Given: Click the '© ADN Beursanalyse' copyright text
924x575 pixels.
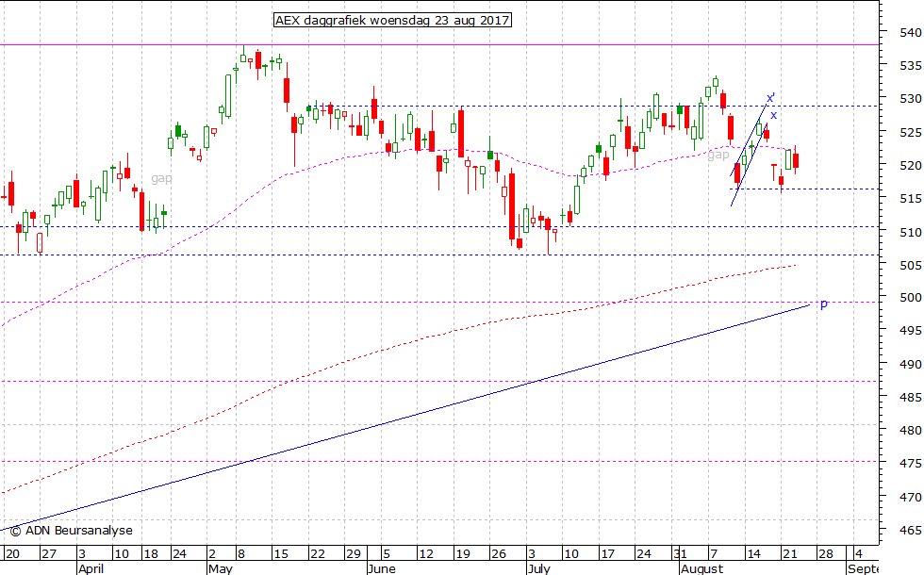Looking at the screenshot, I should [x=72, y=530].
